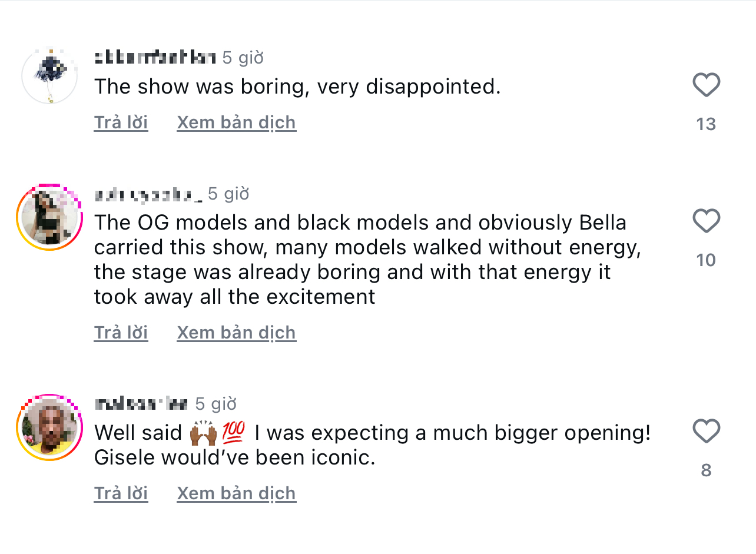Like the "Well said" Gisele comment
Viewport: 756px width, 554px height.
[x=706, y=432]
